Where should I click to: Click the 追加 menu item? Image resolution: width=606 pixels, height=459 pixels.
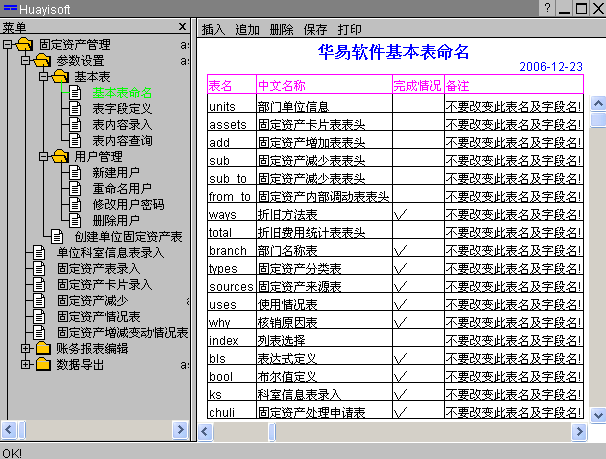click(x=247, y=29)
